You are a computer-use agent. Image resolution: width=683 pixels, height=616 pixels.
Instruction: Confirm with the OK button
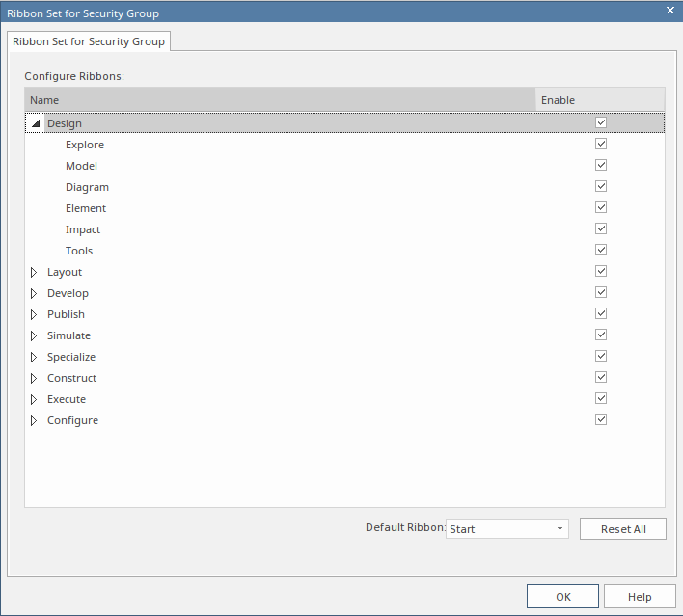click(562, 597)
